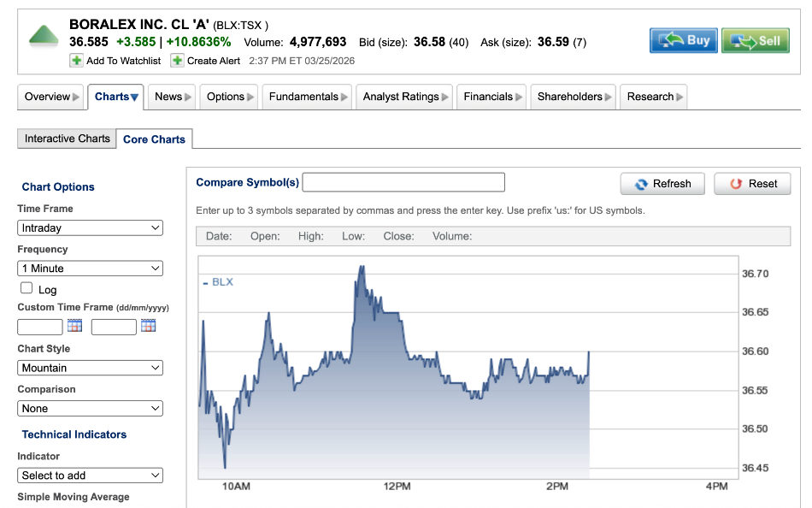Viewport: 812px width, 508px height.
Task: Select an indicator to add
Action: coord(90,476)
